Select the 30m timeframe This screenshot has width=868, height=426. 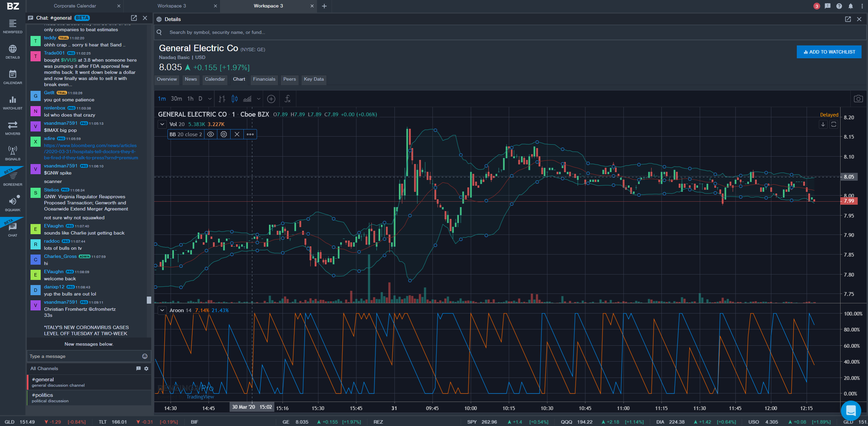coord(176,99)
